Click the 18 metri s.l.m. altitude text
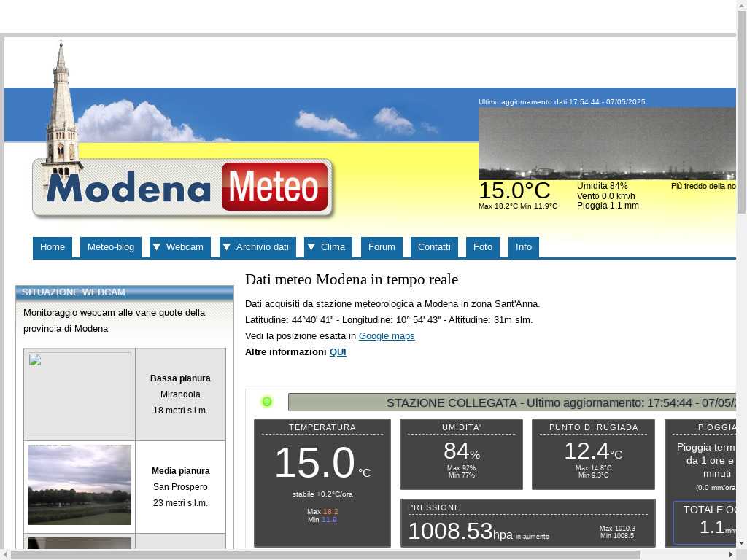Viewport: 747px width, 560px height. coord(180,411)
